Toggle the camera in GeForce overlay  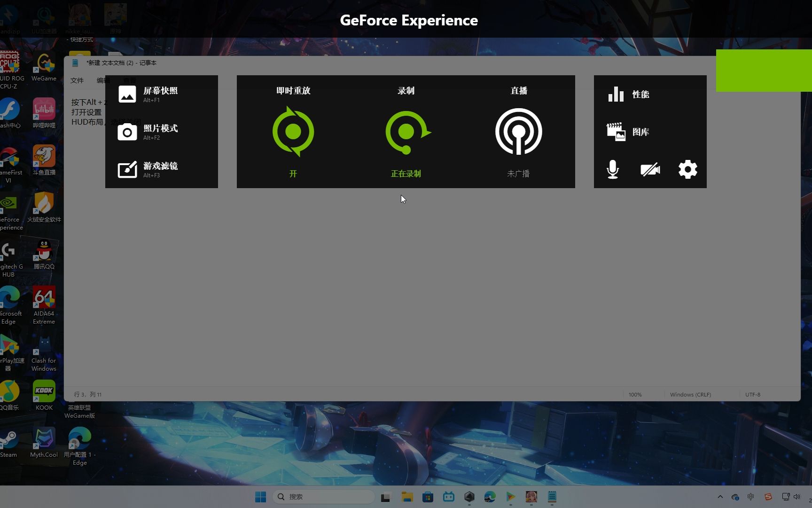click(650, 169)
